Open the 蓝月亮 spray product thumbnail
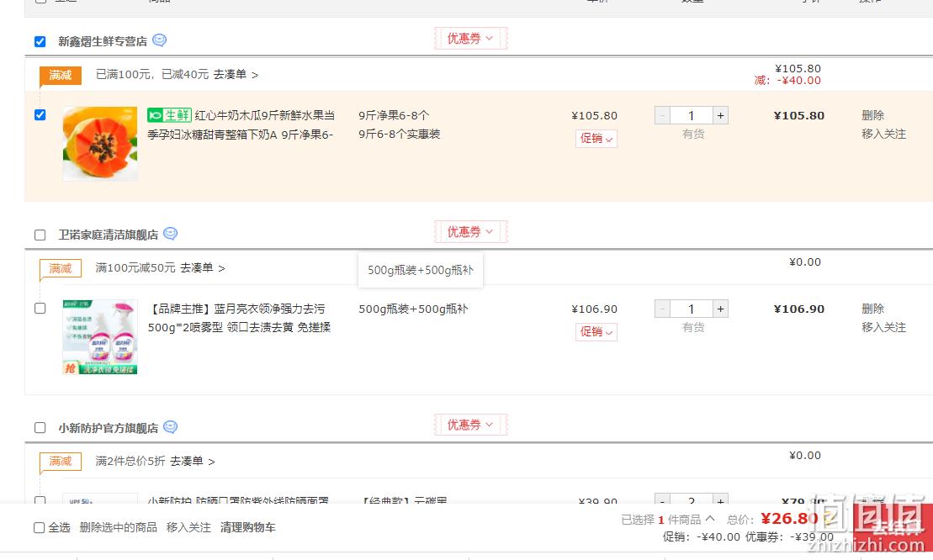Screen dimensions: 933x560 [100, 336]
